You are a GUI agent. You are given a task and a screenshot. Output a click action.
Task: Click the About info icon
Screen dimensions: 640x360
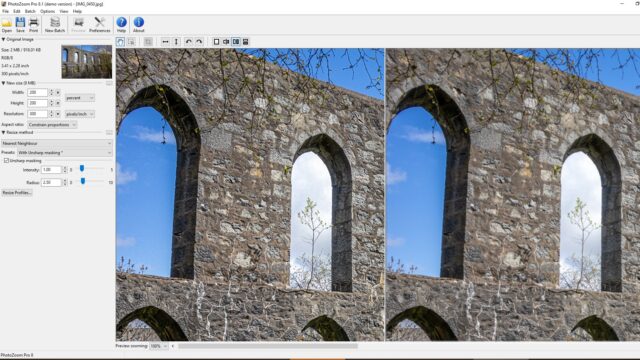pyautogui.click(x=138, y=24)
